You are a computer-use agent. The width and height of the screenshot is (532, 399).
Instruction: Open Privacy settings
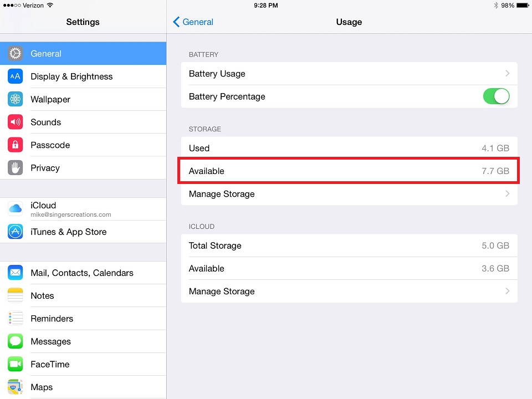click(83, 167)
